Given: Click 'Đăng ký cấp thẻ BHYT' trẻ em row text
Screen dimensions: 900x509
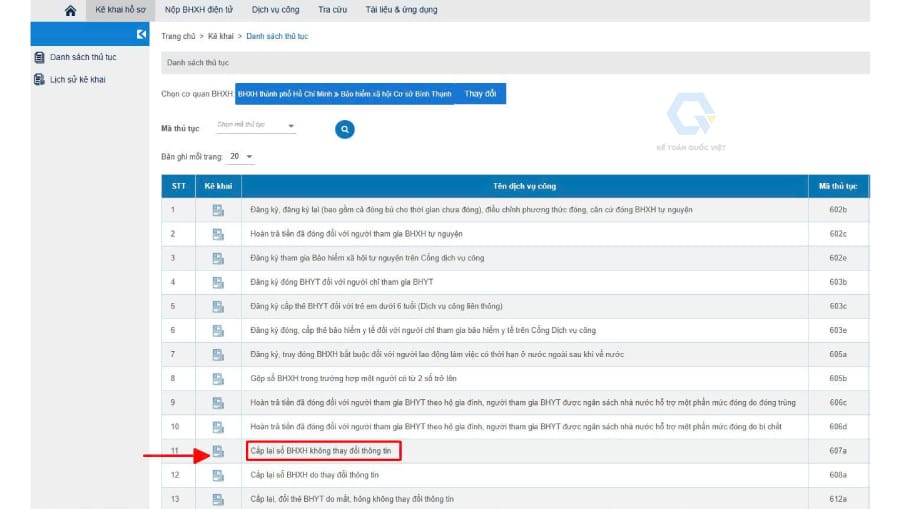Looking at the screenshot, I should tap(376, 306).
